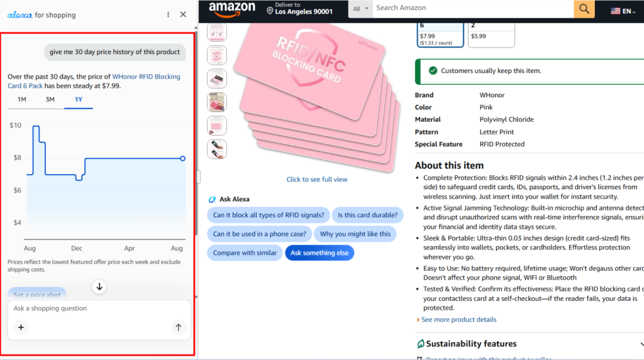
Task: Click the plus attachment icon in chat box
Action: click(21, 327)
